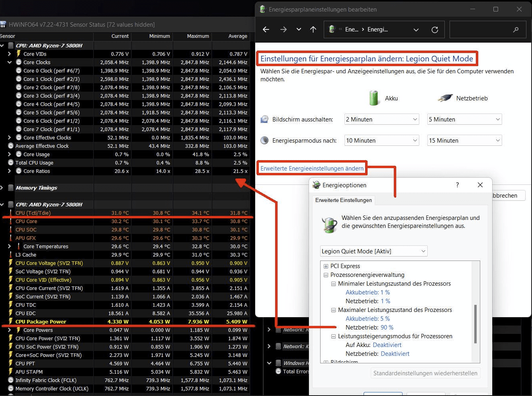Click the up arrow navigation icon

(313, 29)
